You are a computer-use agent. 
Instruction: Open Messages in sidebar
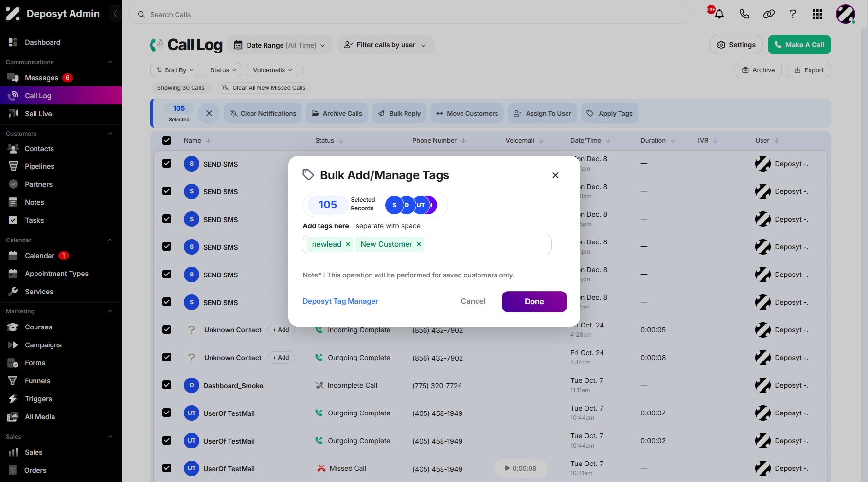(41, 78)
